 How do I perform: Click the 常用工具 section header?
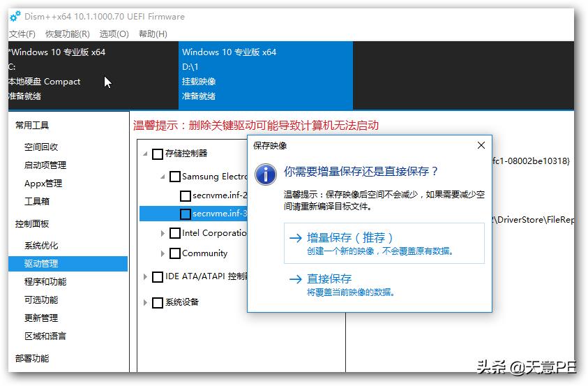(x=32, y=125)
